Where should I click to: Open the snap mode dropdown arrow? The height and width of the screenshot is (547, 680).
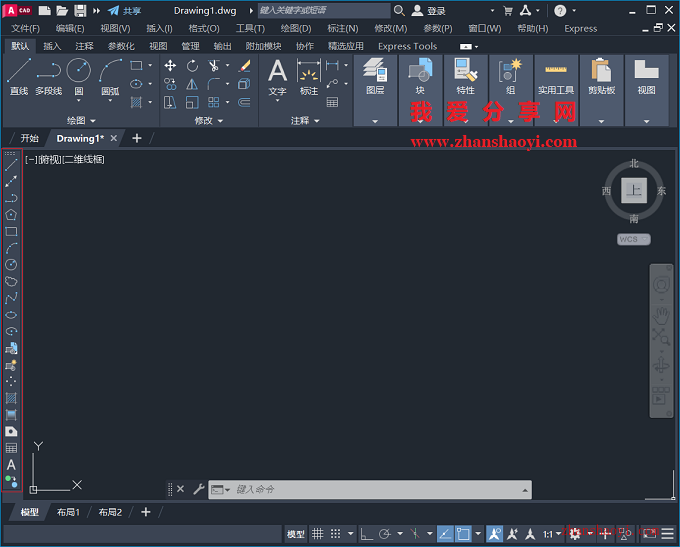point(350,534)
